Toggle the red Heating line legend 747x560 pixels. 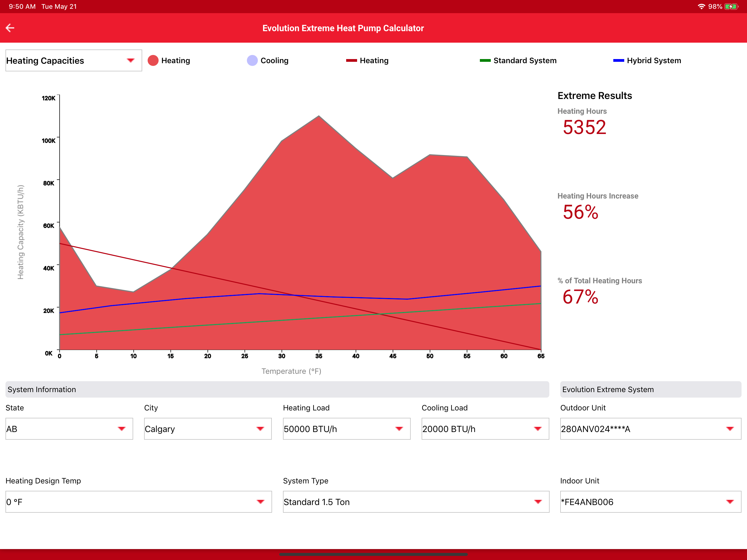click(x=351, y=60)
